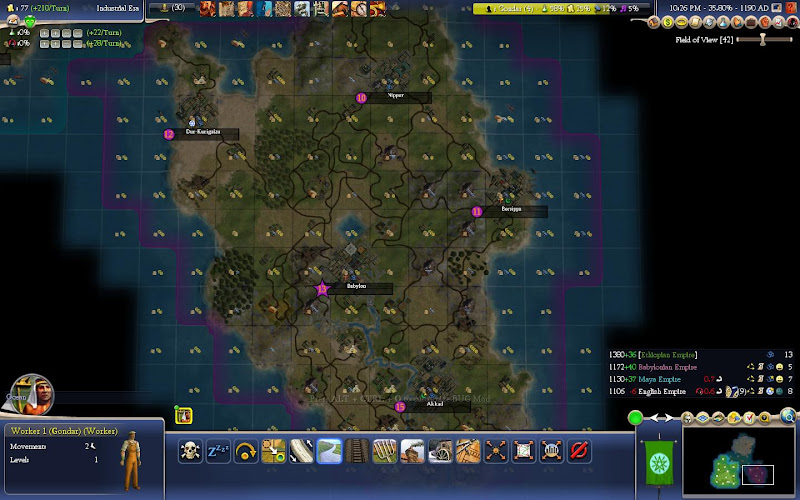This screenshot has width=800, height=500.
Task: Click the Great Person progress bar
Action: 561,8
